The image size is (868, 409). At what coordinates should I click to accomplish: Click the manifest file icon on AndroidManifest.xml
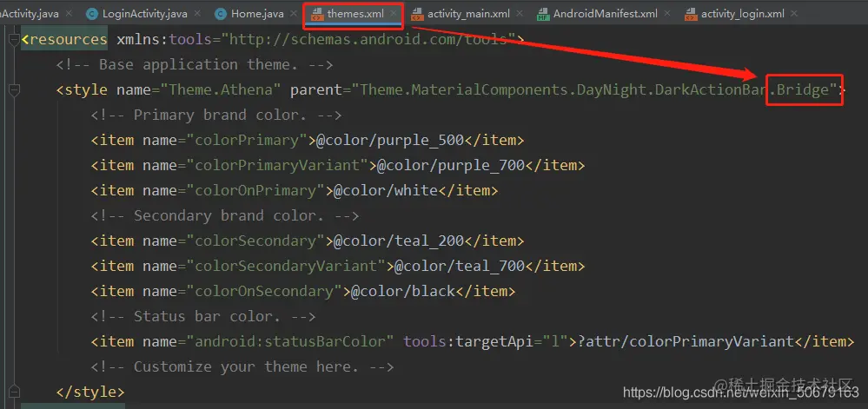click(543, 15)
